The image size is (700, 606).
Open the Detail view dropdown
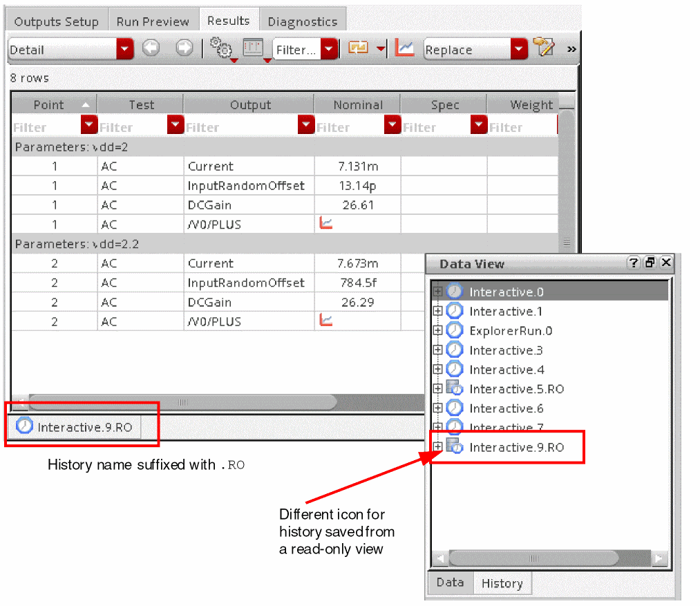[x=124, y=50]
